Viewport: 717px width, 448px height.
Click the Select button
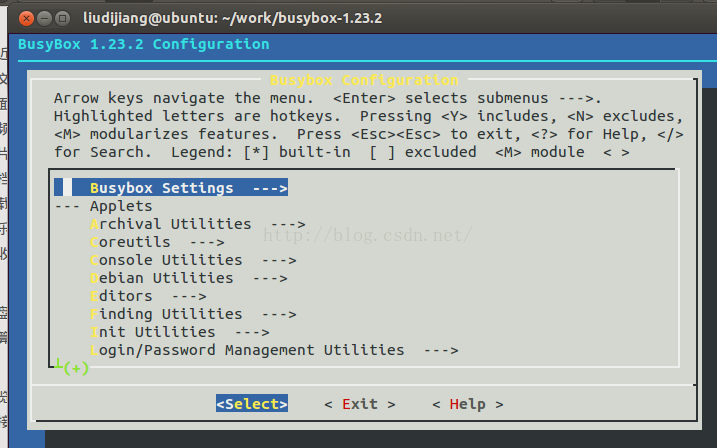[x=252, y=404]
